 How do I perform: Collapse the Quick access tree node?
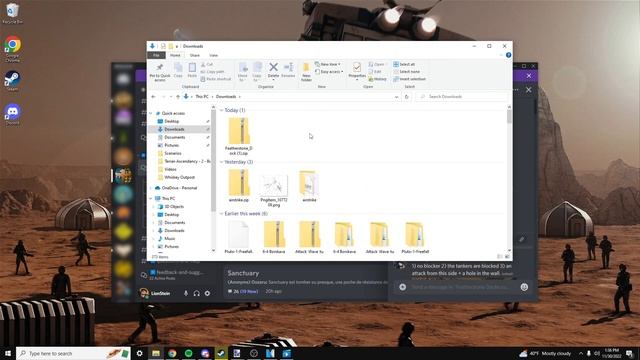pyautogui.click(x=151, y=113)
